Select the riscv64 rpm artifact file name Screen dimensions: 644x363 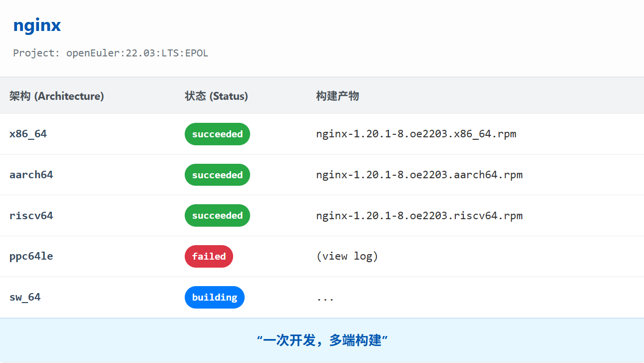(419, 215)
